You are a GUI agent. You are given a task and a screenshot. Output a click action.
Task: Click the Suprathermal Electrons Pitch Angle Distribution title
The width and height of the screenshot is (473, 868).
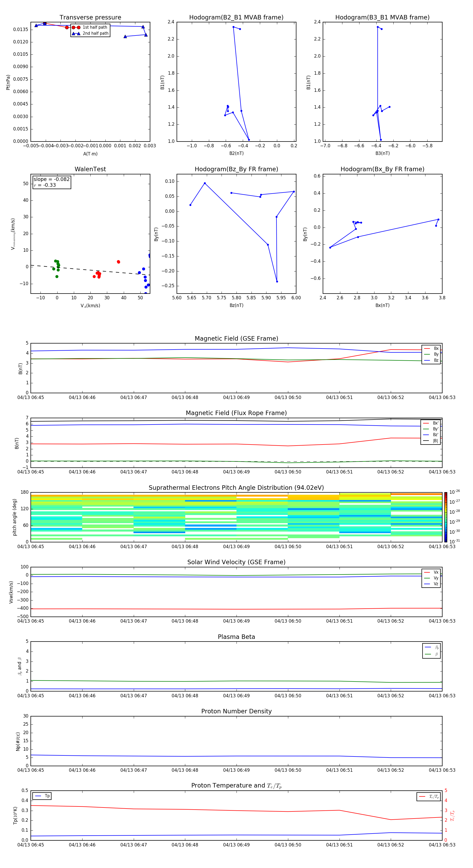(236, 488)
